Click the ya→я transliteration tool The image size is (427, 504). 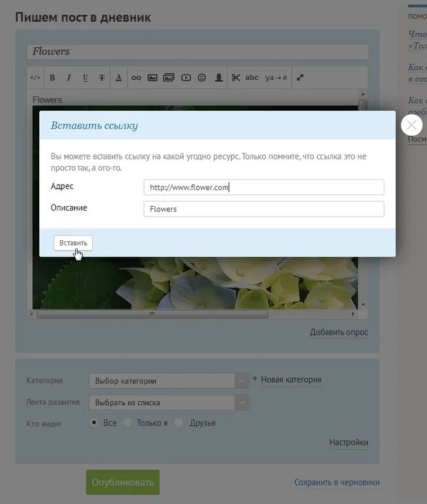(x=276, y=78)
